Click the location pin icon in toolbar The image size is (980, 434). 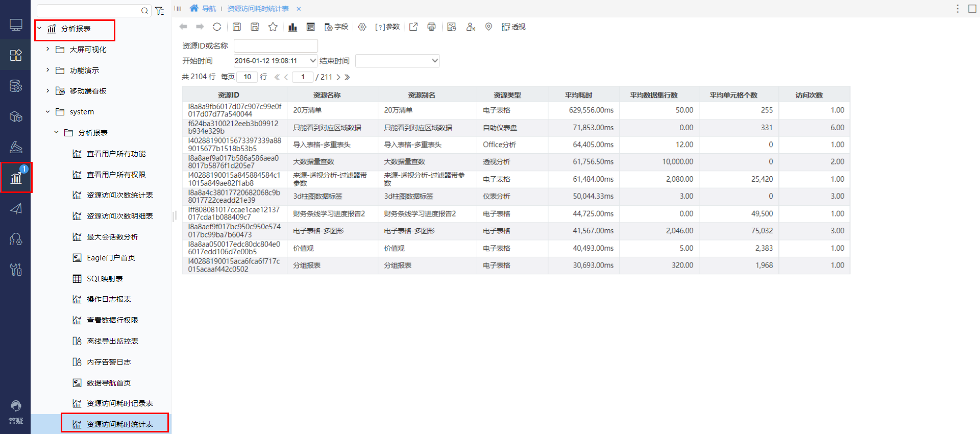(x=488, y=27)
